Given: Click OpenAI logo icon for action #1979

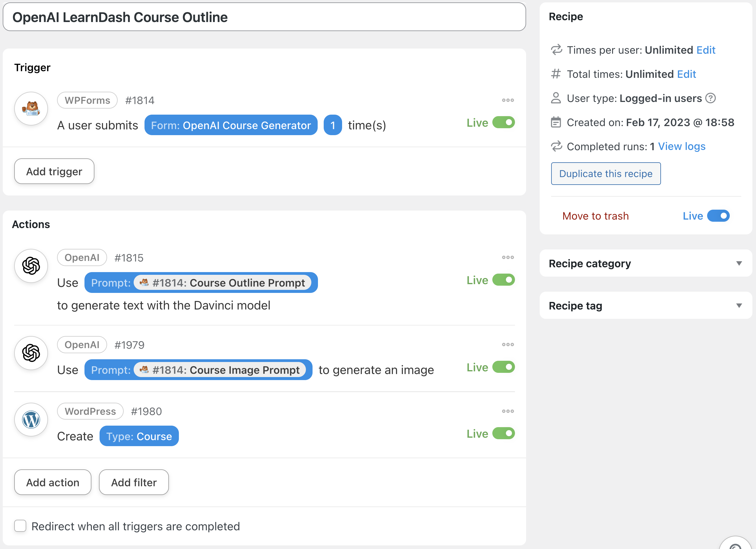Looking at the screenshot, I should [31, 353].
